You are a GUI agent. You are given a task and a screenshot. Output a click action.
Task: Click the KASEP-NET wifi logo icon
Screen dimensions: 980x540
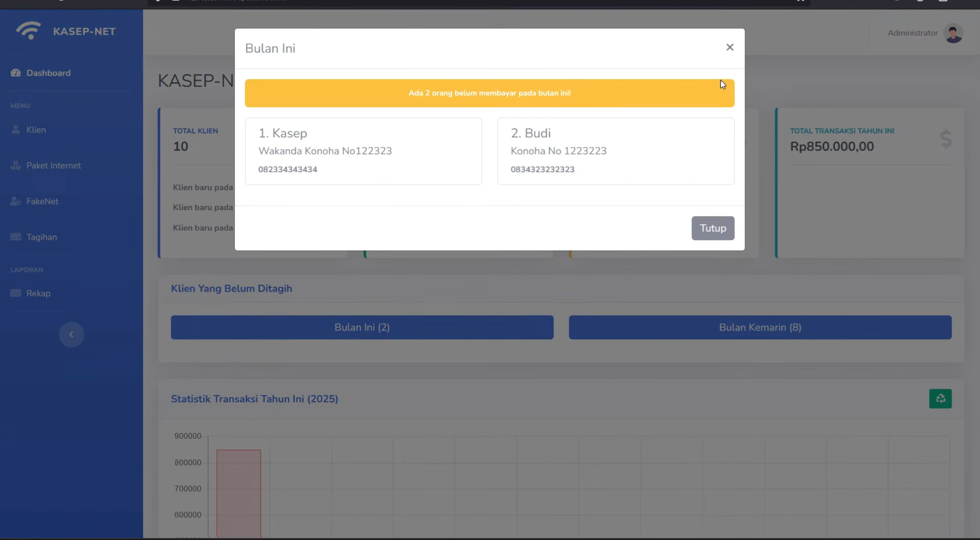click(x=28, y=31)
